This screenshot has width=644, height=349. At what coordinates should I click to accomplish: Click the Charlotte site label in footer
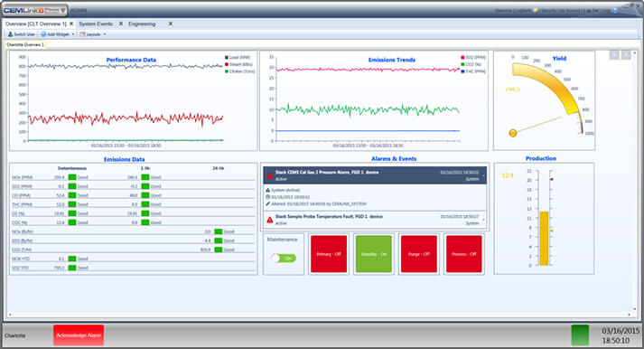tap(15, 335)
